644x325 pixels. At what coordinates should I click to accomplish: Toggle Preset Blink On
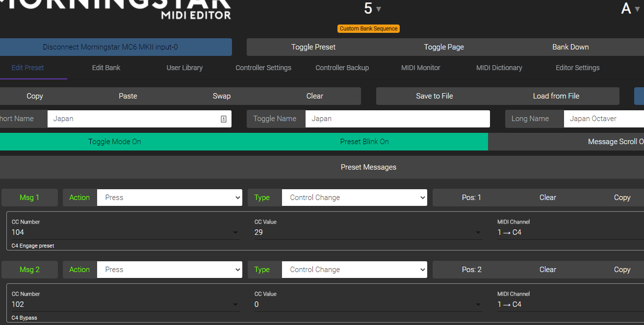pos(364,142)
